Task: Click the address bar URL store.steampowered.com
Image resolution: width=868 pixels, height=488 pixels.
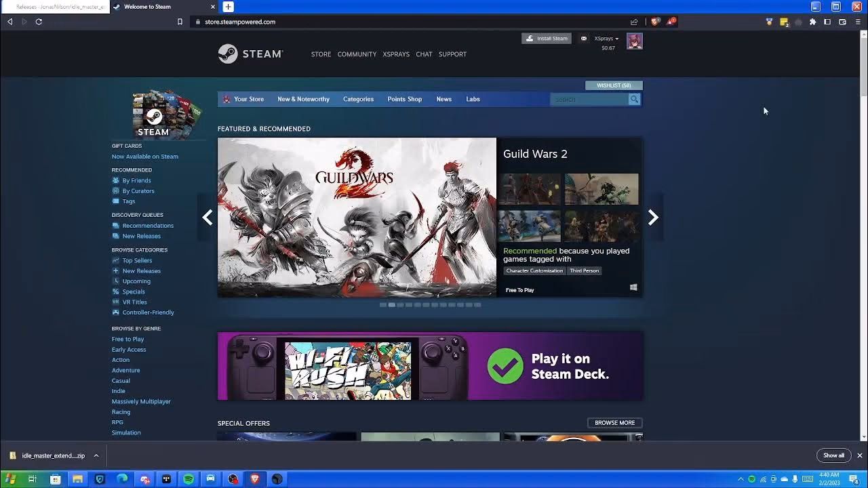Action: point(240,22)
